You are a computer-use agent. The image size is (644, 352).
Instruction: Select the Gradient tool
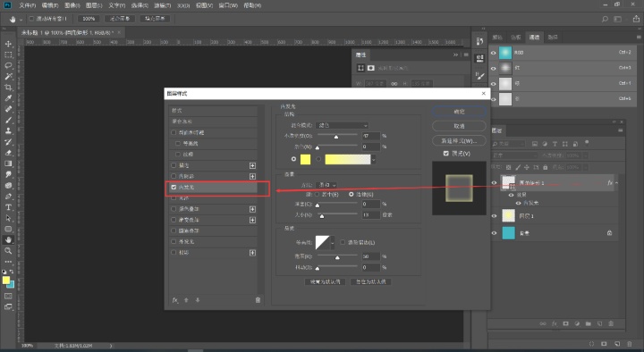pyautogui.click(x=8, y=163)
